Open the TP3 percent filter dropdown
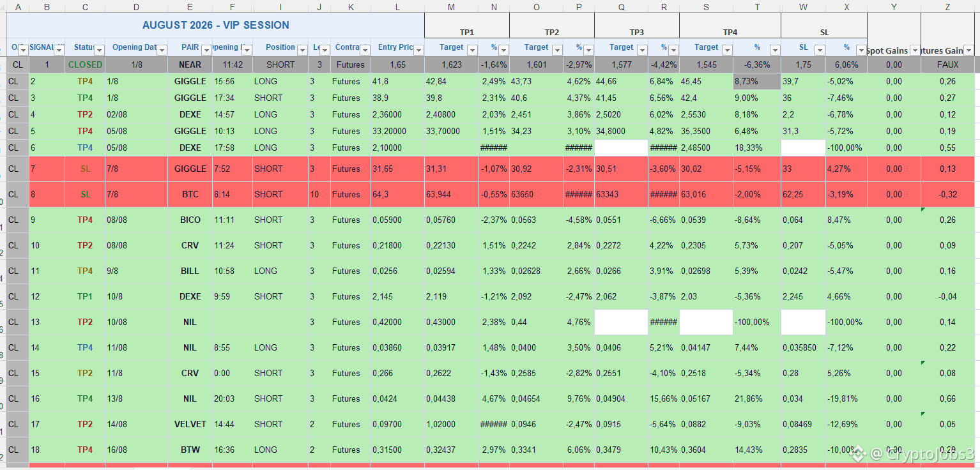Screen dimensions: 980x470 point(673,50)
